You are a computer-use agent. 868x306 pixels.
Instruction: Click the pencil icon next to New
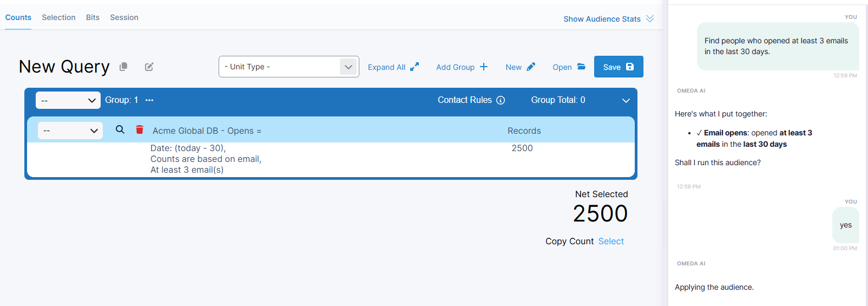(531, 67)
